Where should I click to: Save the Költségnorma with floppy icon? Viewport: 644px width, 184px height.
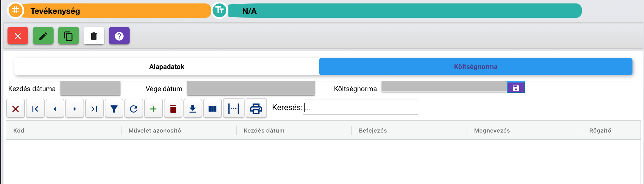(x=516, y=88)
